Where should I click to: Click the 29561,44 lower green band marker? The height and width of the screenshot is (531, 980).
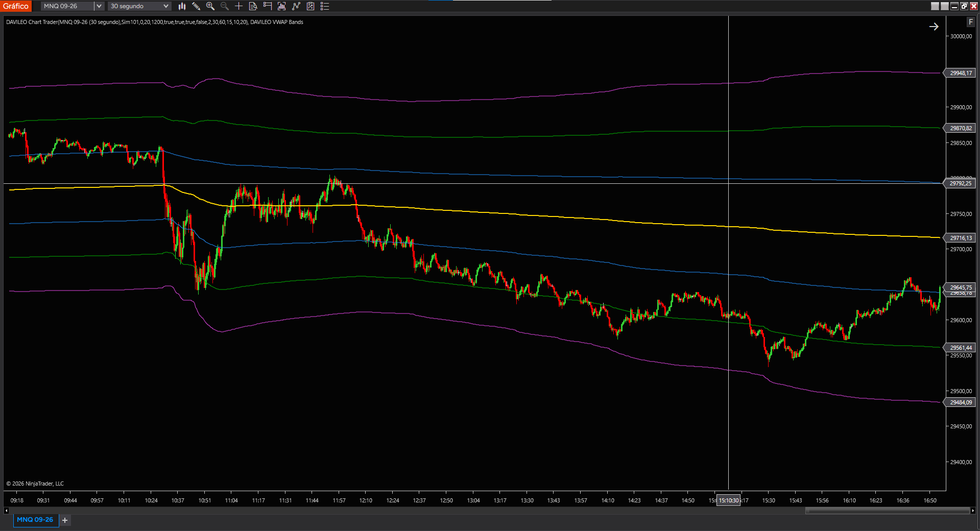[960, 348]
